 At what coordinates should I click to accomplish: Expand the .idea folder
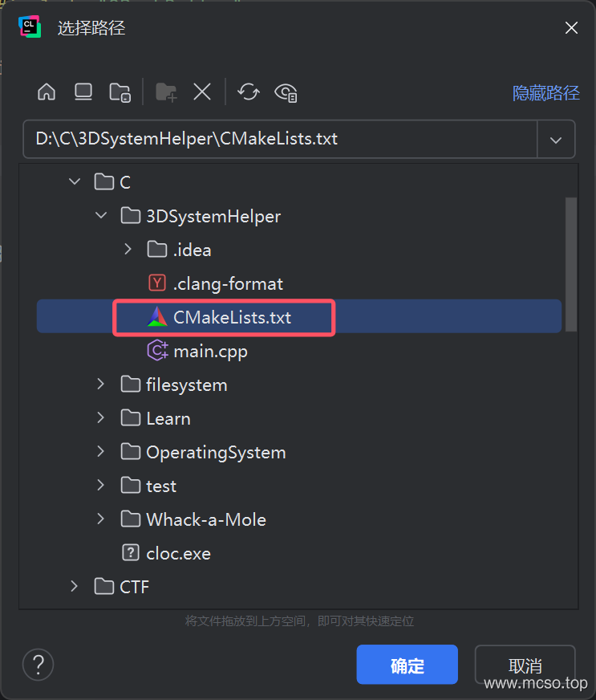coord(128,250)
